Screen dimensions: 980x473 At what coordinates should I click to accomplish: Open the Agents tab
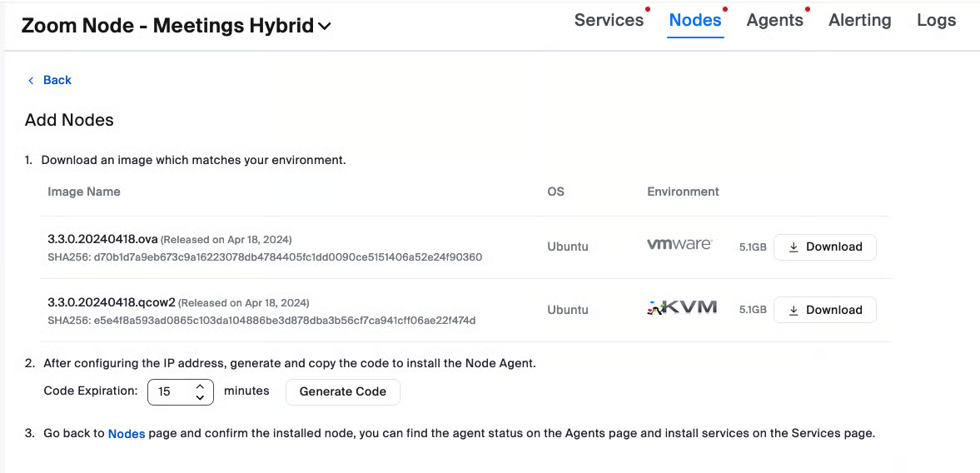coord(774,20)
